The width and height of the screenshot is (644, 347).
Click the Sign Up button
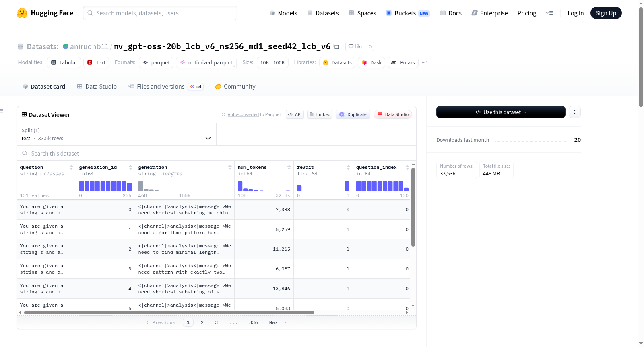click(x=606, y=13)
